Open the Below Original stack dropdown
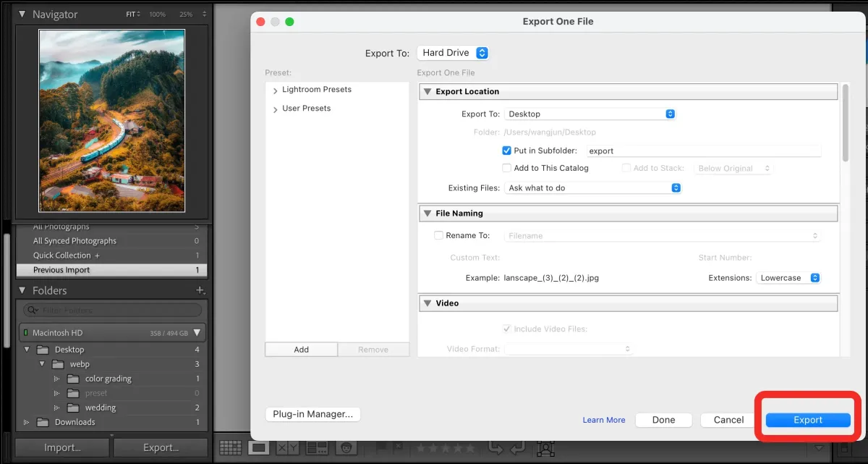868x464 pixels. (734, 168)
